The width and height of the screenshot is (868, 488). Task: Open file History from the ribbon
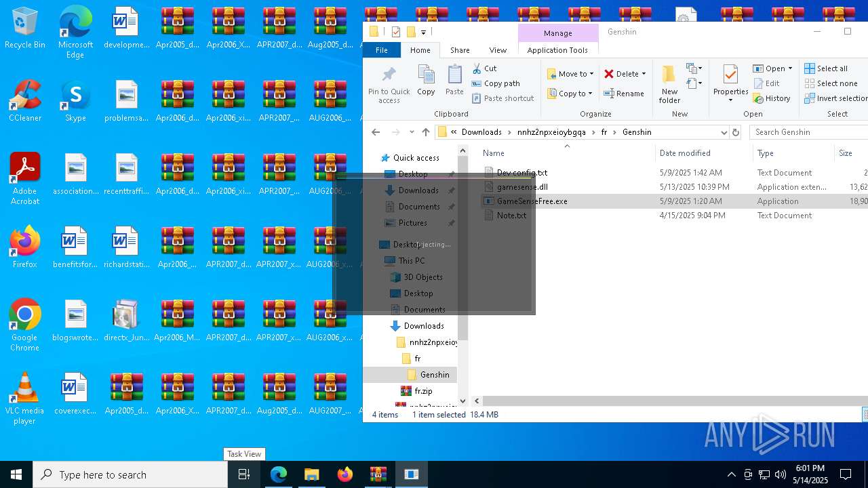pos(772,98)
